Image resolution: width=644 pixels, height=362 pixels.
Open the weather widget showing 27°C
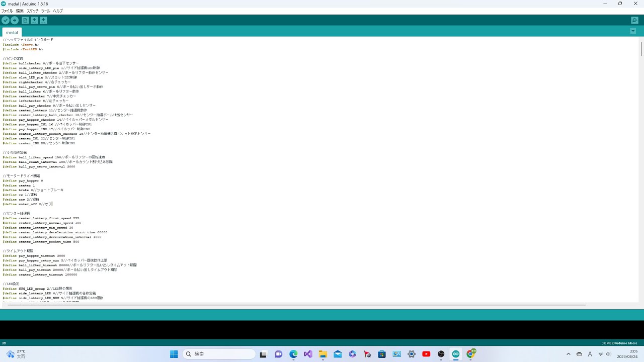click(x=15, y=354)
